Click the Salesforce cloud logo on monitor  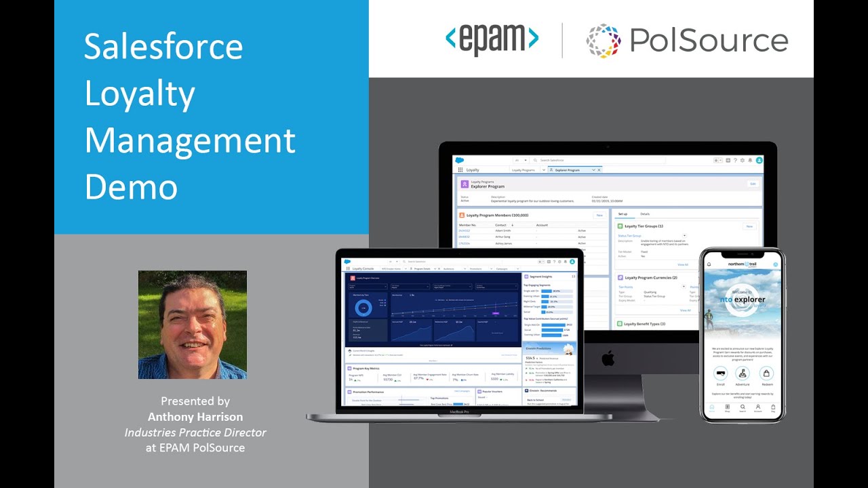(x=459, y=161)
